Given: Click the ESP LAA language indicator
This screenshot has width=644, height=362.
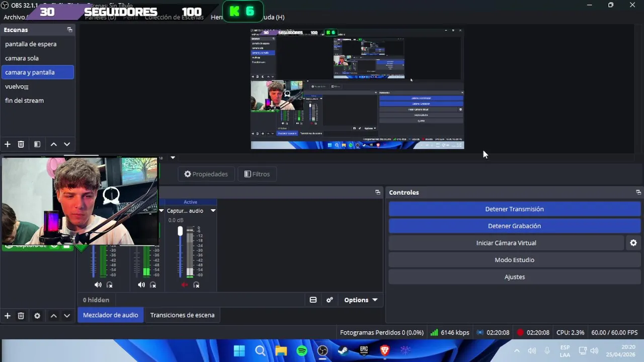Looking at the screenshot, I should 565,350.
